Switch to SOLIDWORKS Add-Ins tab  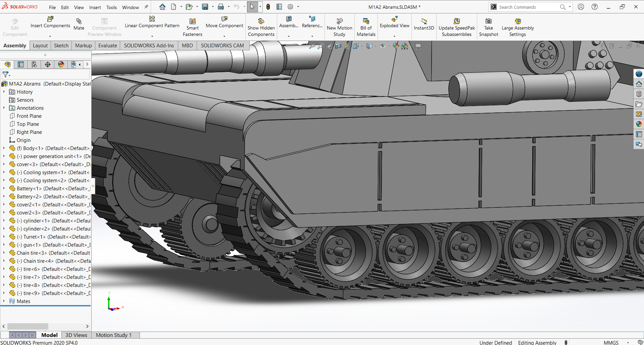[149, 46]
